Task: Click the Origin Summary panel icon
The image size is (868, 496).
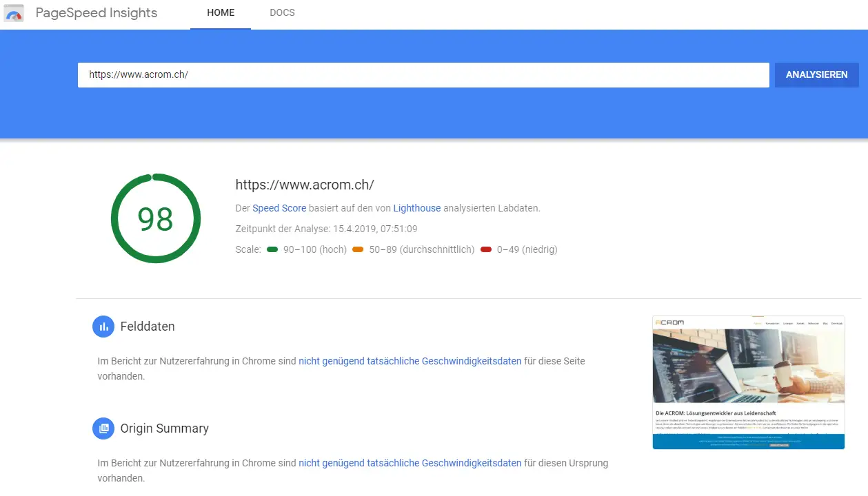Action: pyautogui.click(x=103, y=428)
